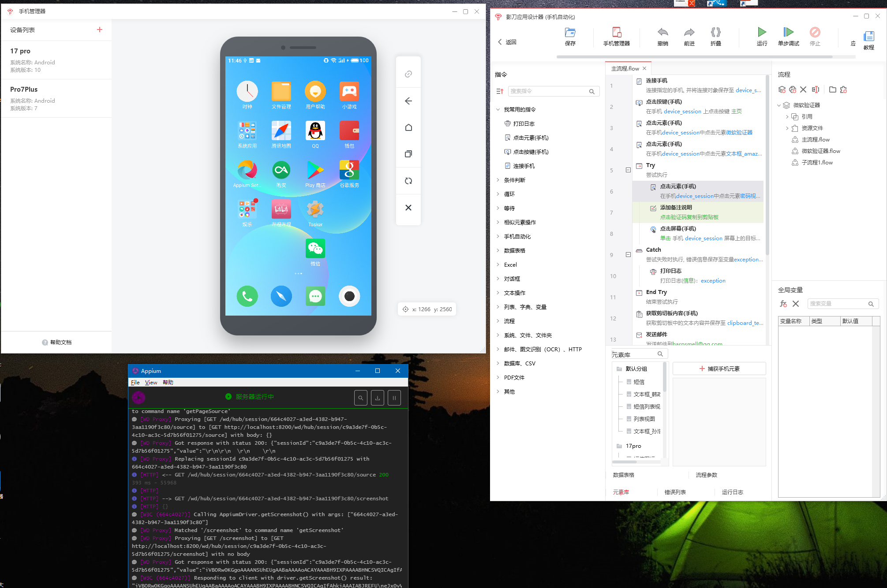Open 运行日志 bottom tab
Image resolution: width=887 pixels, height=588 pixels.
pyautogui.click(x=732, y=492)
